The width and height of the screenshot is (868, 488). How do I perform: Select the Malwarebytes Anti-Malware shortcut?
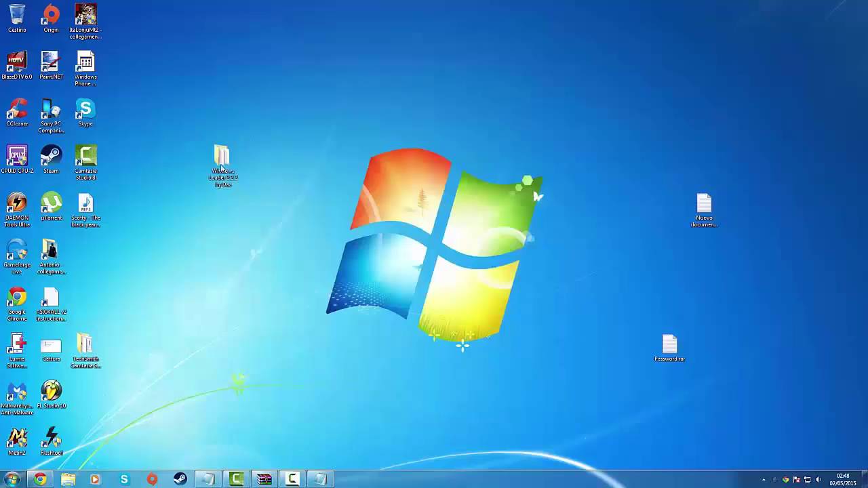[x=17, y=398]
